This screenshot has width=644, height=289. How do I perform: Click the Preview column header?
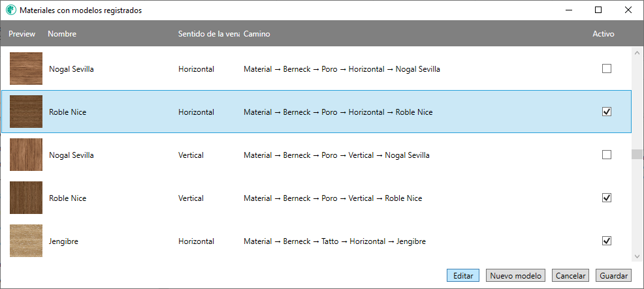coord(22,34)
